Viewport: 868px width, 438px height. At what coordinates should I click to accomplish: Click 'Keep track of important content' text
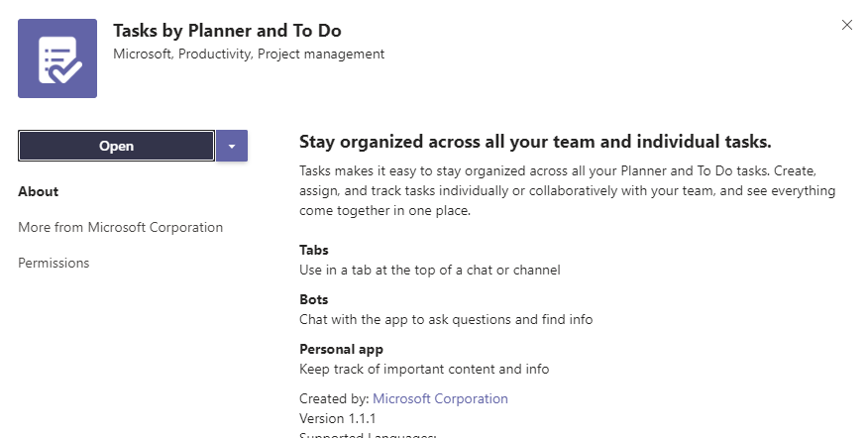[x=424, y=369]
